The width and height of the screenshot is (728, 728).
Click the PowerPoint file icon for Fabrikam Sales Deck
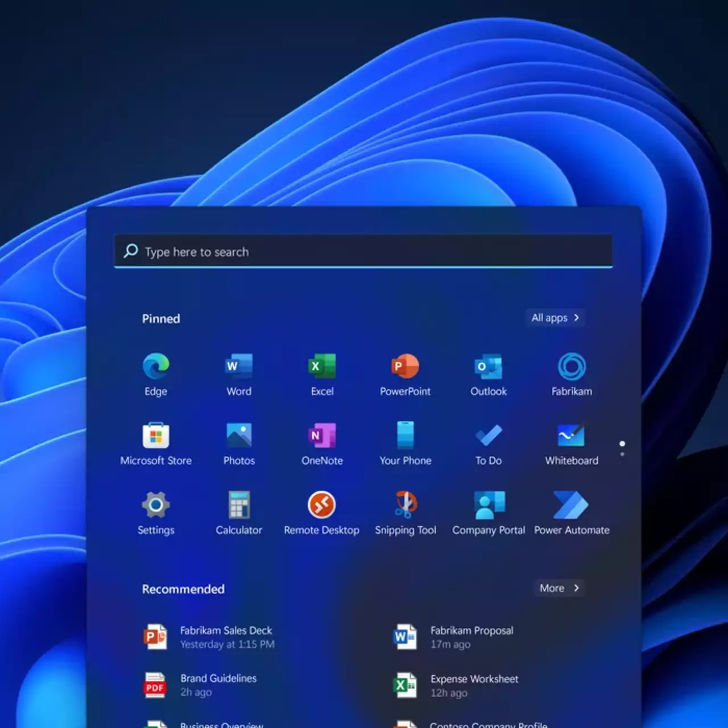(x=155, y=637)
